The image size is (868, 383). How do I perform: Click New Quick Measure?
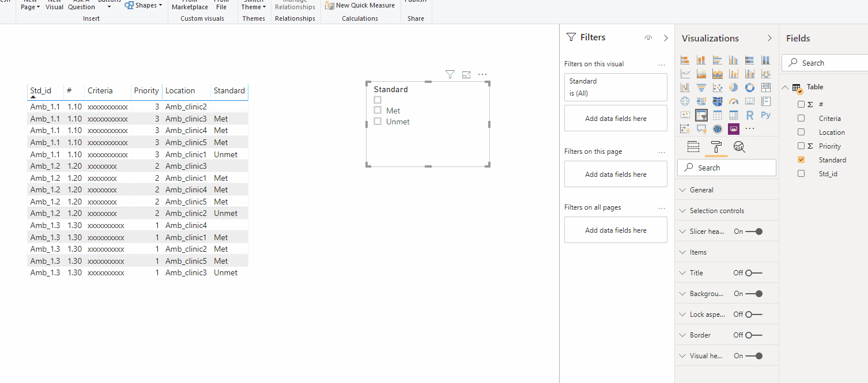(x=360, y=5)
